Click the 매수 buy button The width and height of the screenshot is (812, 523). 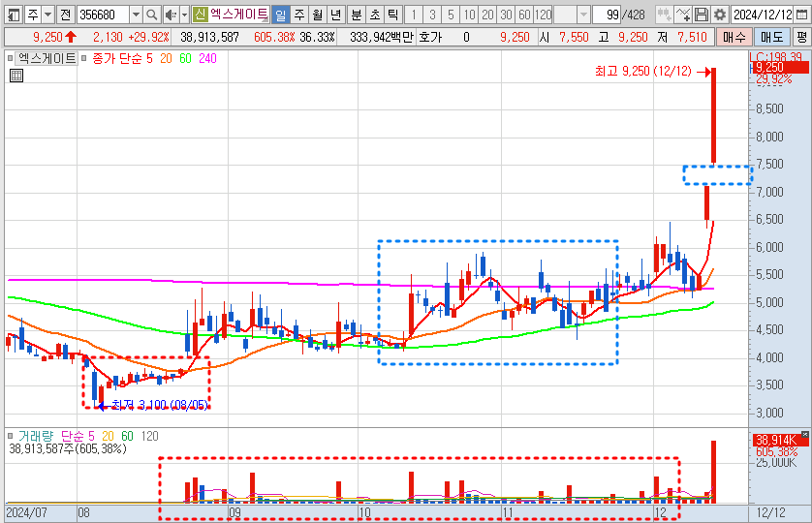[x=734, y=37]
